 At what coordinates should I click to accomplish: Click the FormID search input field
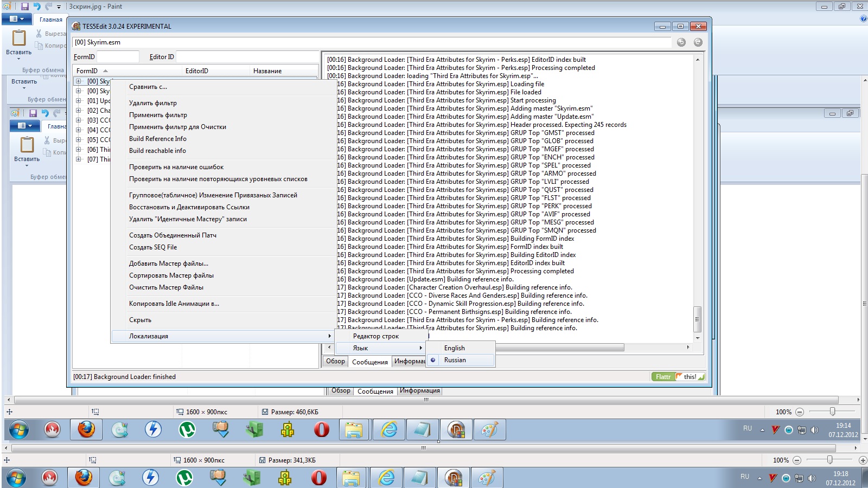(x=118, y=57)
